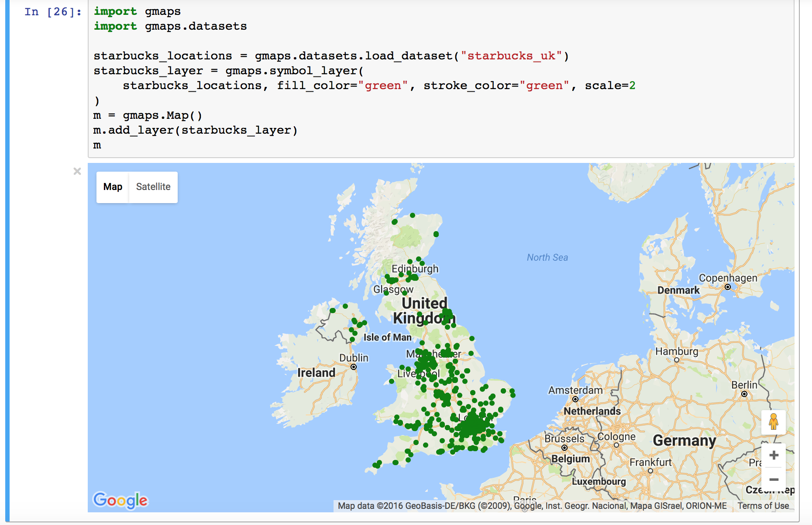Switch the map to Satellite view
The width and height of the screenshot is (812, 525).
click(153, 187)
